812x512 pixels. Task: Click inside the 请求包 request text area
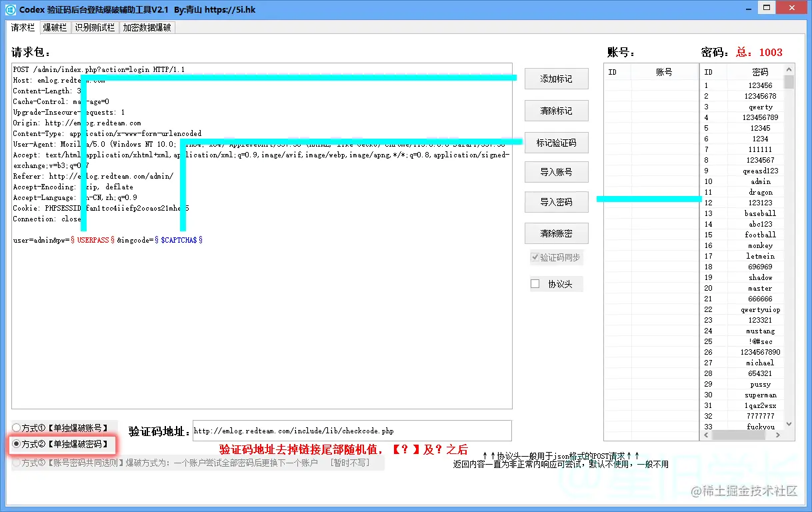tap(262, 236)
